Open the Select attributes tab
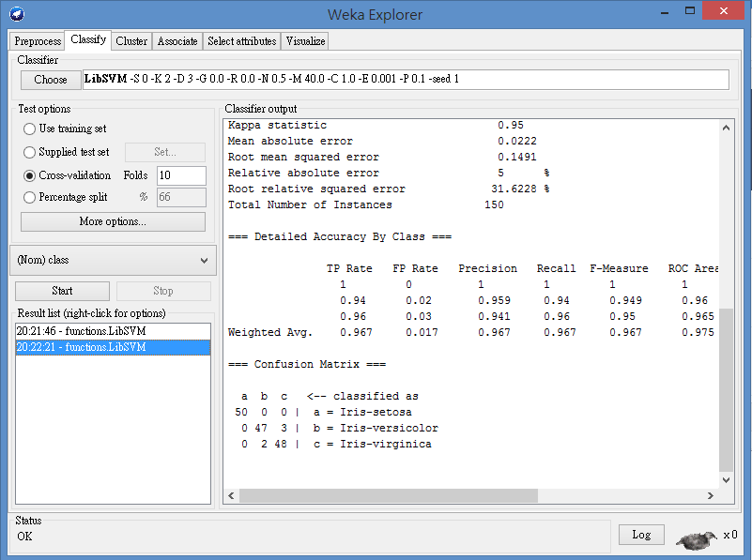The image size is (752, 560). (241, 41)
